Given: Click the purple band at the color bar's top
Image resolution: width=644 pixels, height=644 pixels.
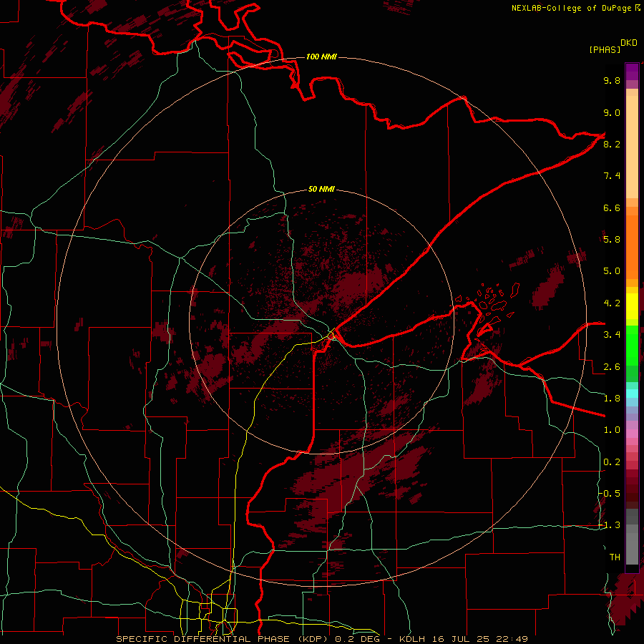Looking at the screenshot, I should pyautogui.click(x=632, y=72).
